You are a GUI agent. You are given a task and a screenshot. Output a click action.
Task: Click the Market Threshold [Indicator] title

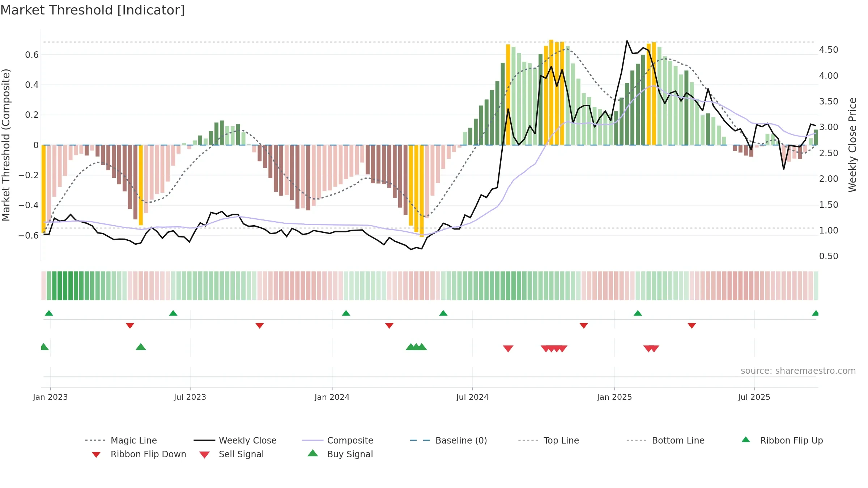93,10
